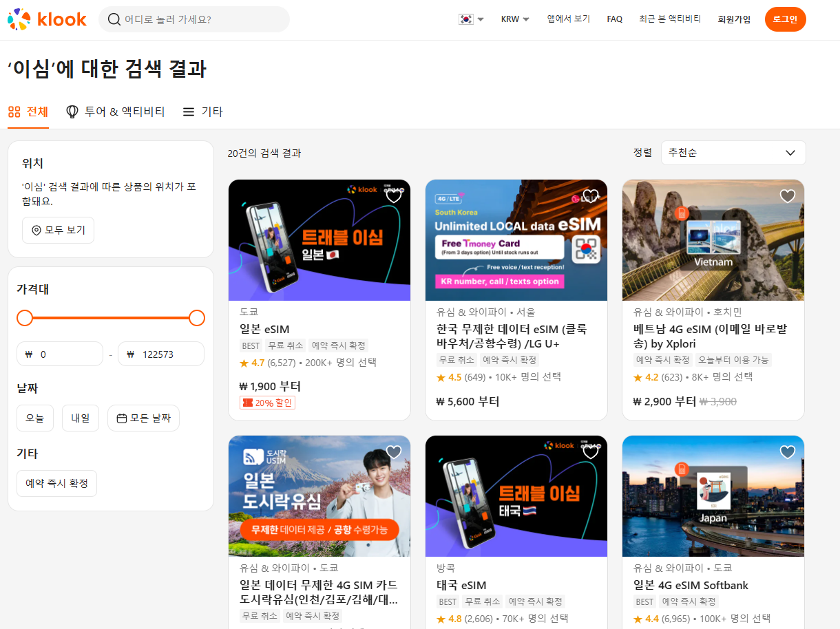Click the ₩ 2,900 부터 price
The image size is (840, 629).
tap(664, 401)
